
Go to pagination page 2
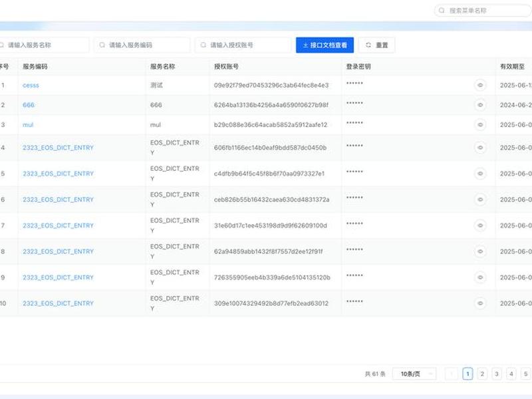click(482, 374)
